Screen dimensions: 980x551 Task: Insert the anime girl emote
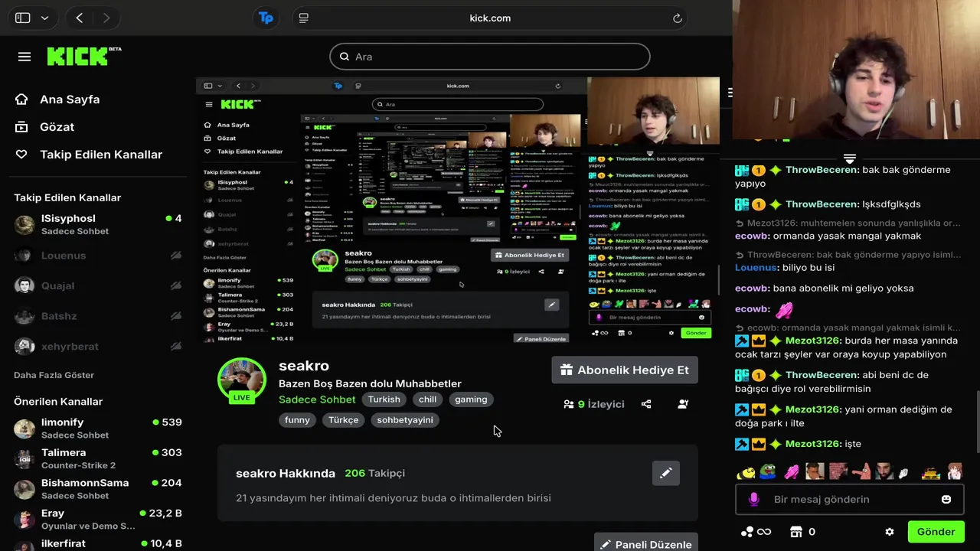pos(954,471)
